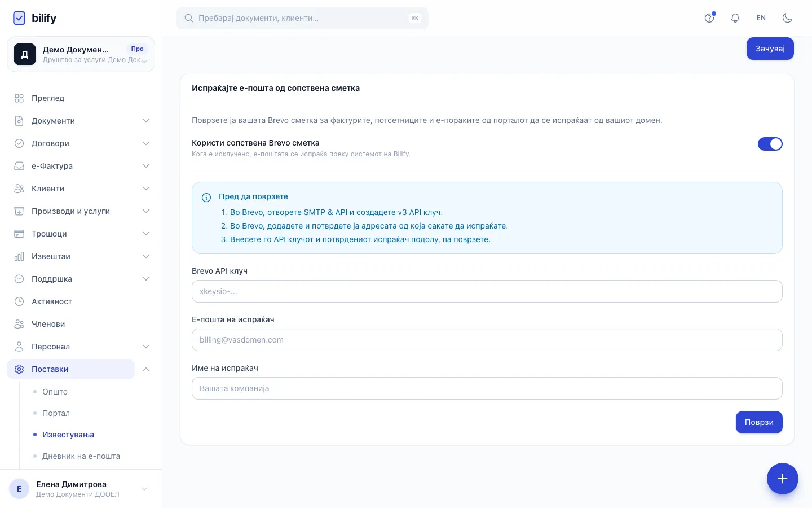Click the floating plus add button
Screen dimensions: 812x508
pyautogui.click(x=783, y=479)
